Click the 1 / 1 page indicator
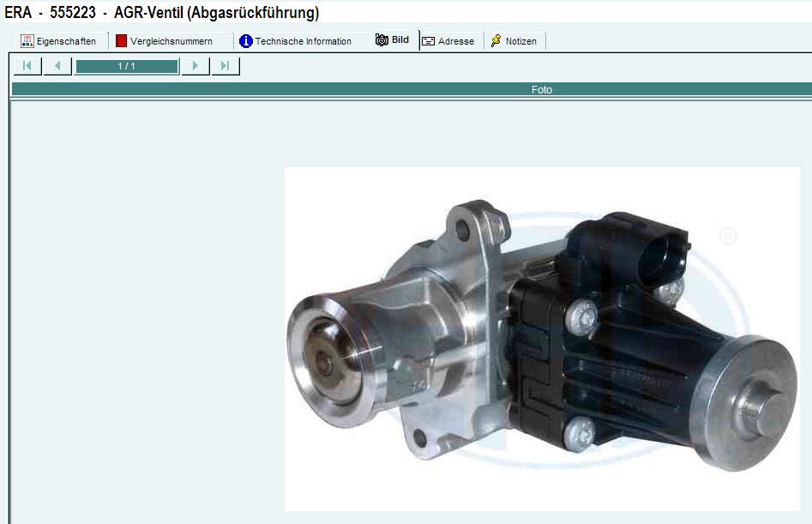This screenshot has height=524, width=812. [x=127, y=66]
